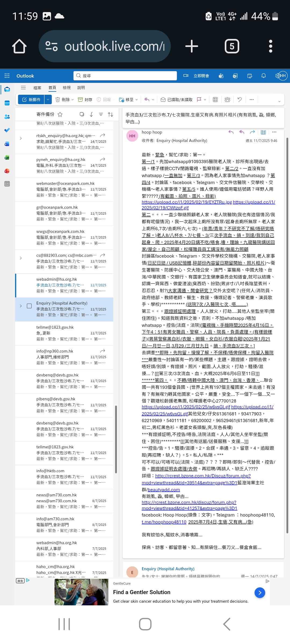This screenshot has width=290, height=644.
Task: Click the forward arrow in the message header
Action: click(252, 132)
